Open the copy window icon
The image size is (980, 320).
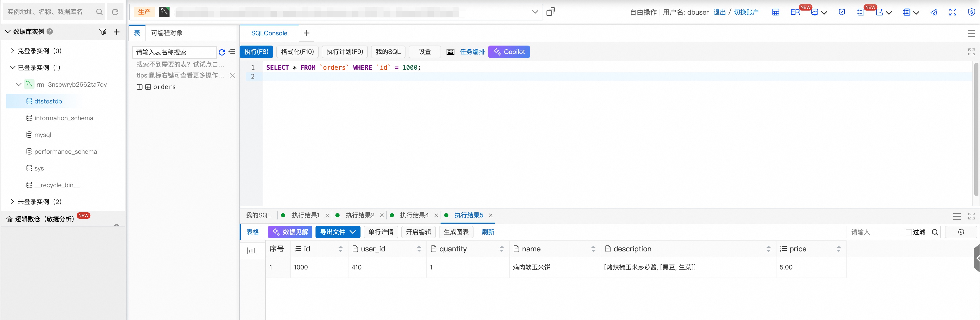[550, 12]
